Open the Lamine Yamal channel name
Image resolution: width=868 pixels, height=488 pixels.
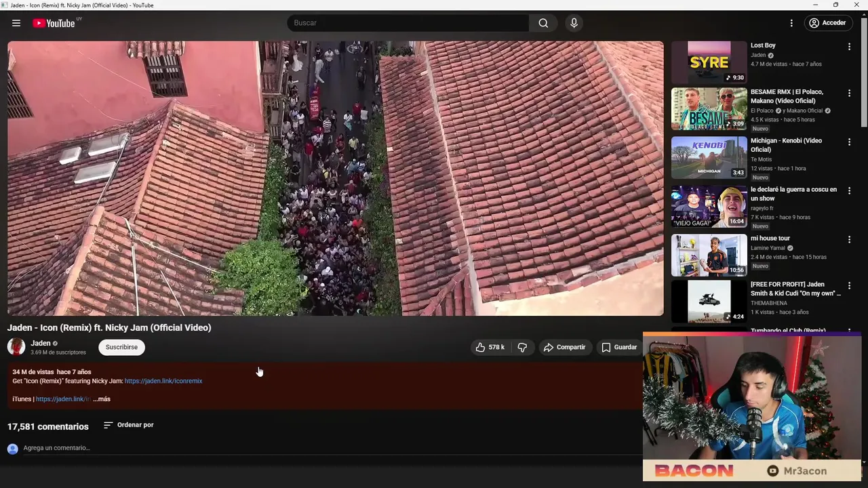click(x=768, y=248)
